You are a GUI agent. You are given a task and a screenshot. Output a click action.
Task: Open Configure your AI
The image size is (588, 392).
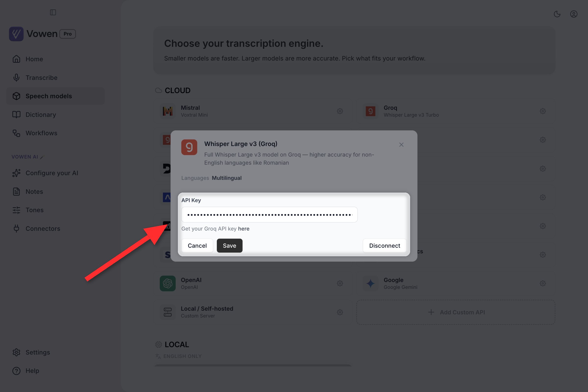coord(56,173)
